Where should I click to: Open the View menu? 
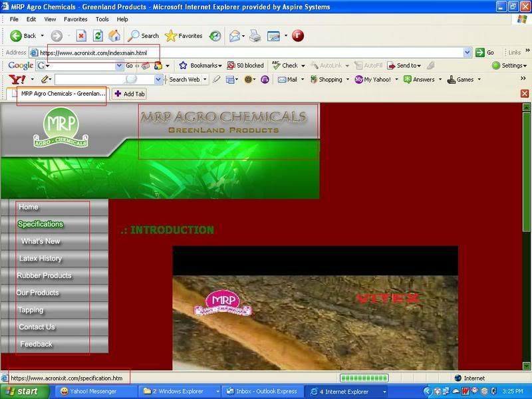click(x=50, y=19)
